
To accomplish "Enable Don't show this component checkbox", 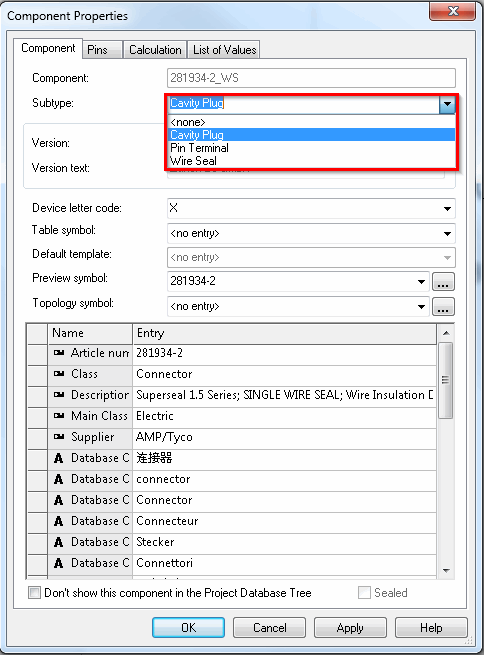I will click(34, 593).
